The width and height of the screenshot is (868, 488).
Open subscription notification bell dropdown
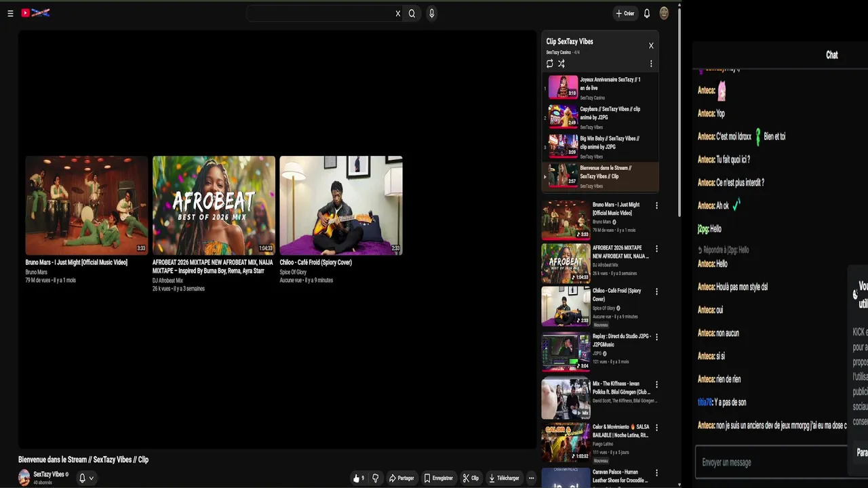85,478
